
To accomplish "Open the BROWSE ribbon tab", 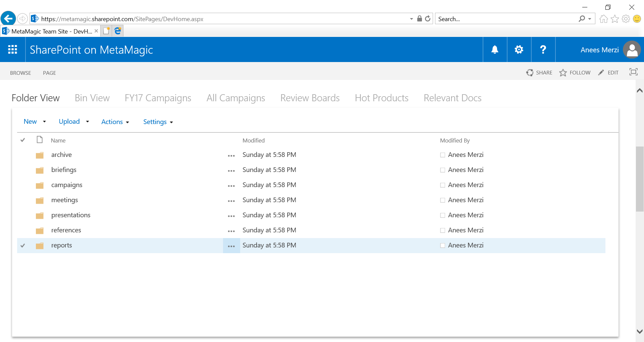I will click(20, 73).
